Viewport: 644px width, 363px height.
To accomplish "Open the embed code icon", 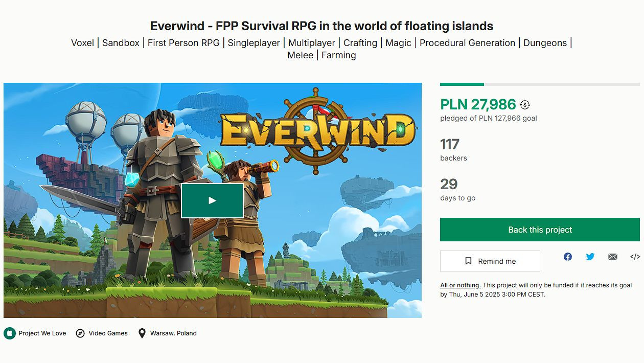I will pyautogui.click(x=635, y=257).
